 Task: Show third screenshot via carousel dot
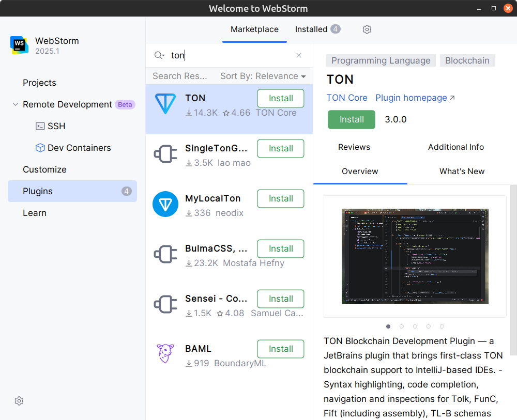click(x=415, y=326)
